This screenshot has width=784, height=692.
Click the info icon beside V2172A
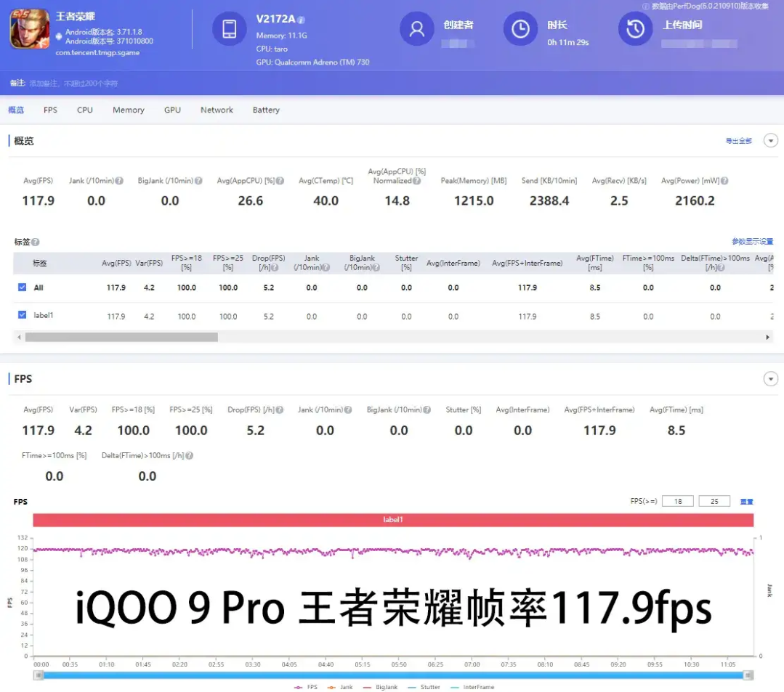pyautogui.click(x=301, y=20)
